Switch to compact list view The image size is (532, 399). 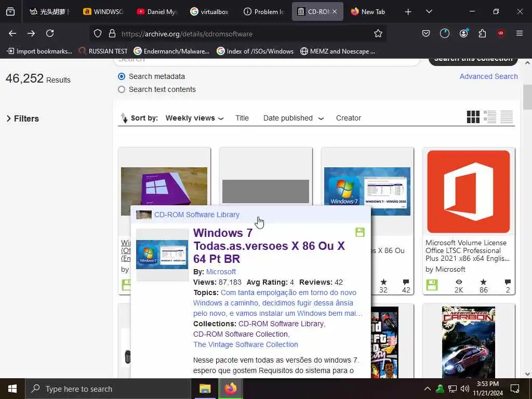click(x=507, y=117)
